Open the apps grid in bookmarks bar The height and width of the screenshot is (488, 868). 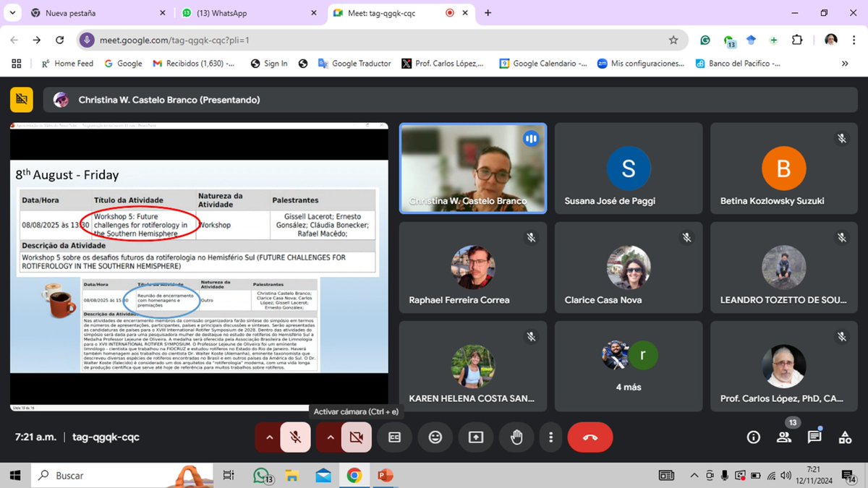(17, 64)
